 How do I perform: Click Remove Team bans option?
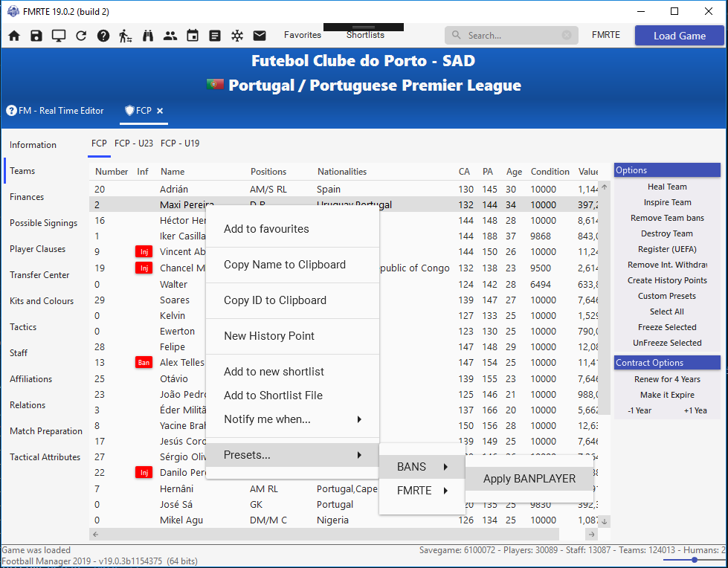(667, 218)
